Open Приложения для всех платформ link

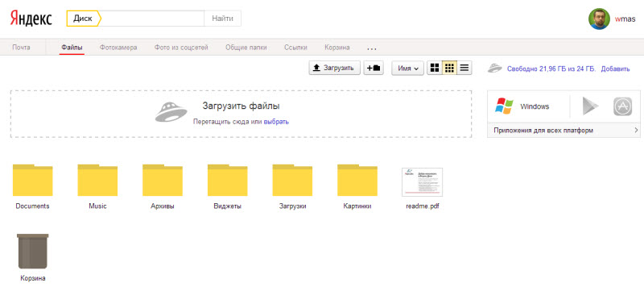click(544, 131)
